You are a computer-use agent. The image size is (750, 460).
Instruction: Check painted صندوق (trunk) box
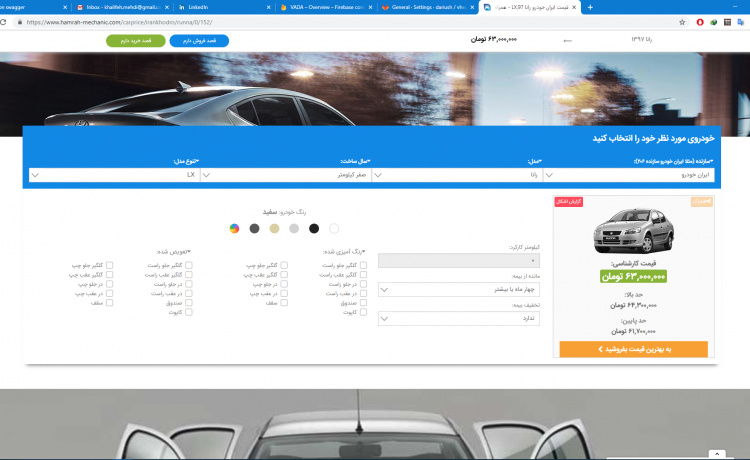[364, 303]
